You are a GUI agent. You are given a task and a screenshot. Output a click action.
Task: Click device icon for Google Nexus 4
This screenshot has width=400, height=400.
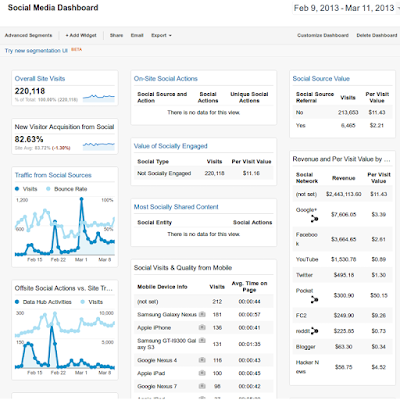click(x=202, y=360)
